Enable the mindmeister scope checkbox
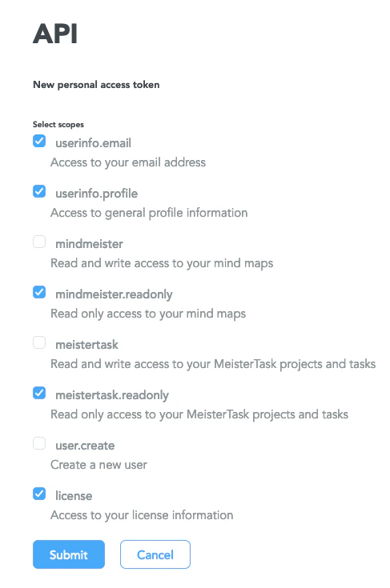The width and height of the screenshot is (390, 588). coord(39,242)
